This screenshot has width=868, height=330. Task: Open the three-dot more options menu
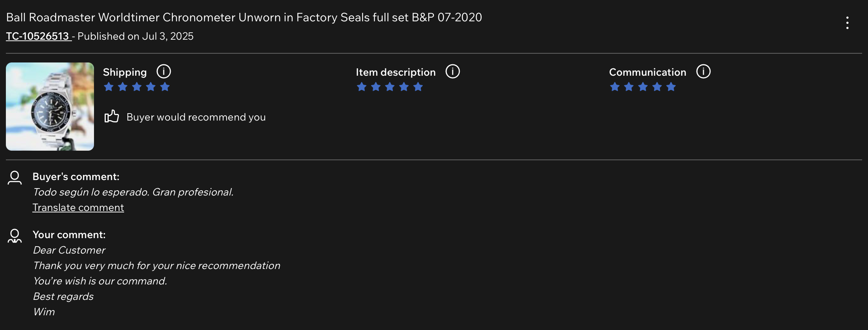847,23
